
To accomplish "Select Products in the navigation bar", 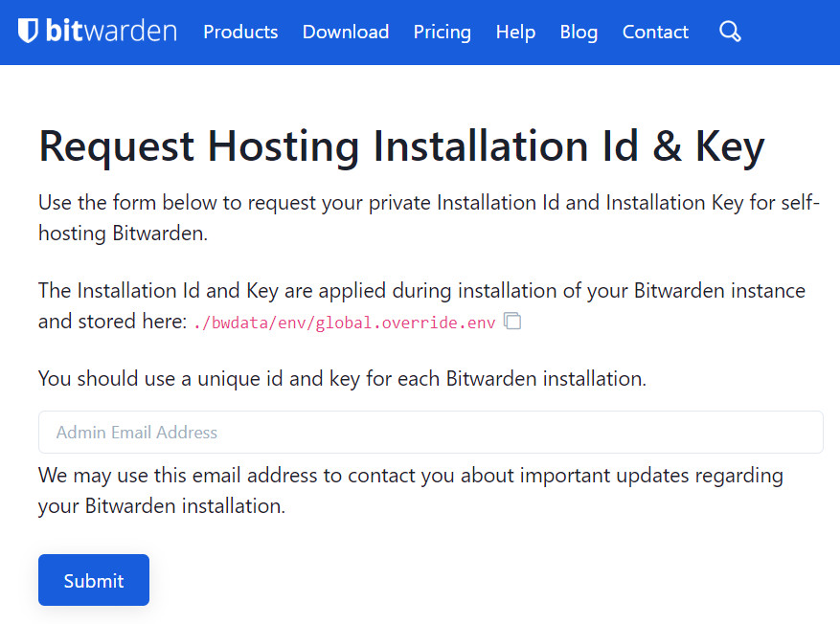I will pyautogui.click(x=239, y=32).
